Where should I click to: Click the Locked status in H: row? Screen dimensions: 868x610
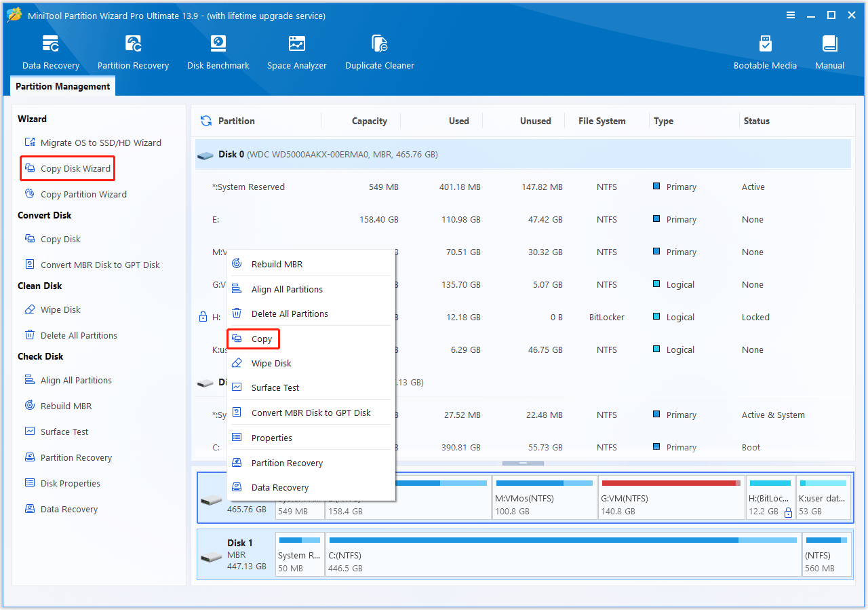pos(755,317)
